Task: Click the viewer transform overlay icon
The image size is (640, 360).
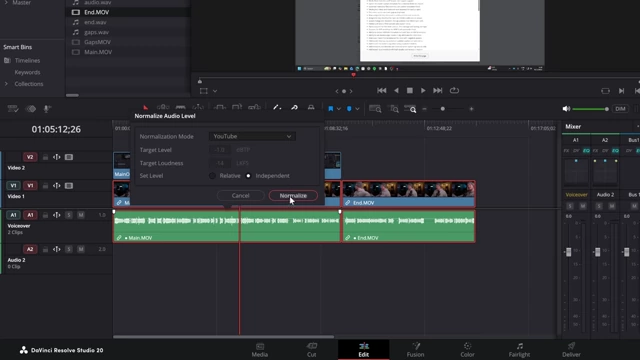Action: (204, 91)
